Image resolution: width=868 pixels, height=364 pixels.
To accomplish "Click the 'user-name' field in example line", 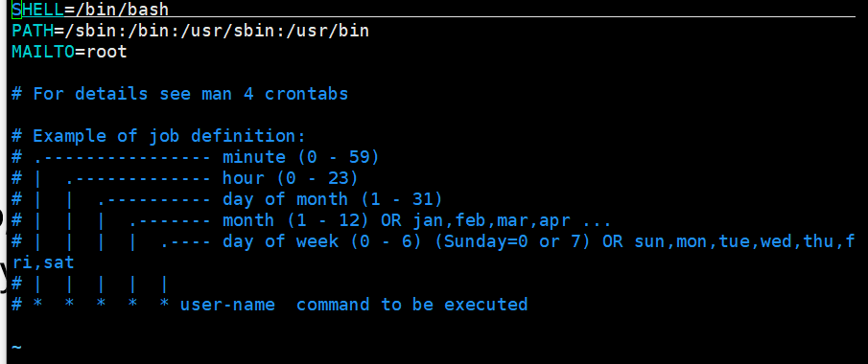I will coord(227,305).
